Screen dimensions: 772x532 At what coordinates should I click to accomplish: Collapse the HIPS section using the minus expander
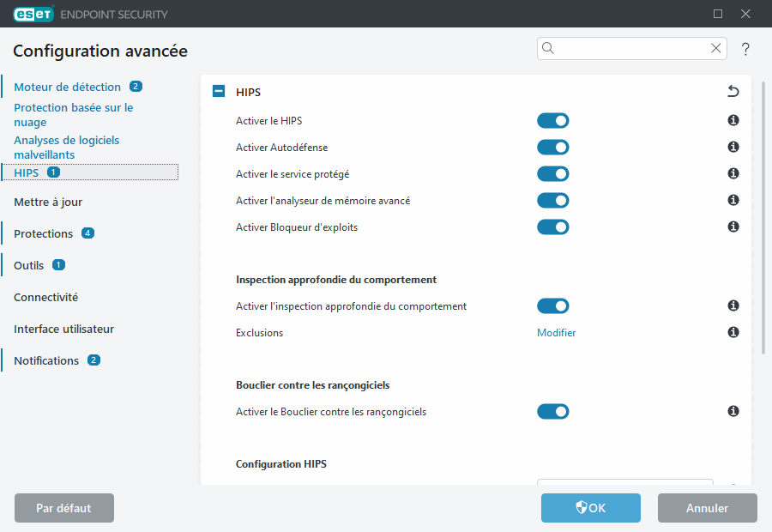(x=217, y=91)
